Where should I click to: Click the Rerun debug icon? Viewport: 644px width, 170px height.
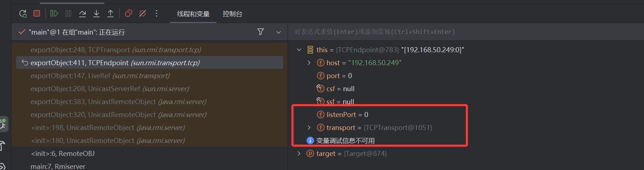(23, 14)
